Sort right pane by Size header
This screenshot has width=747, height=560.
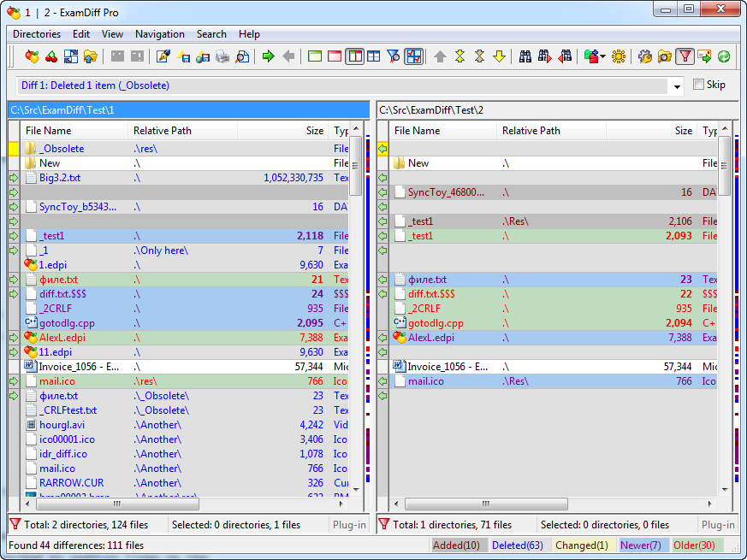click(651, 131)
